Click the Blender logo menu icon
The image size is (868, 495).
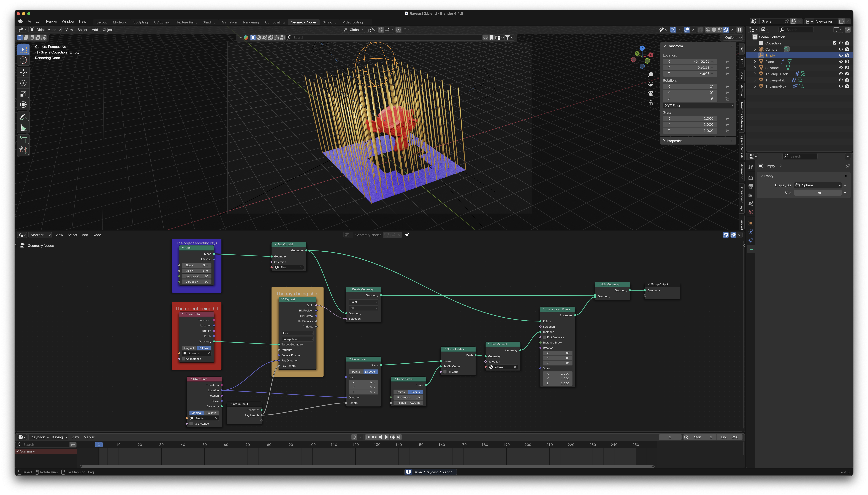(x=20, y=21)
